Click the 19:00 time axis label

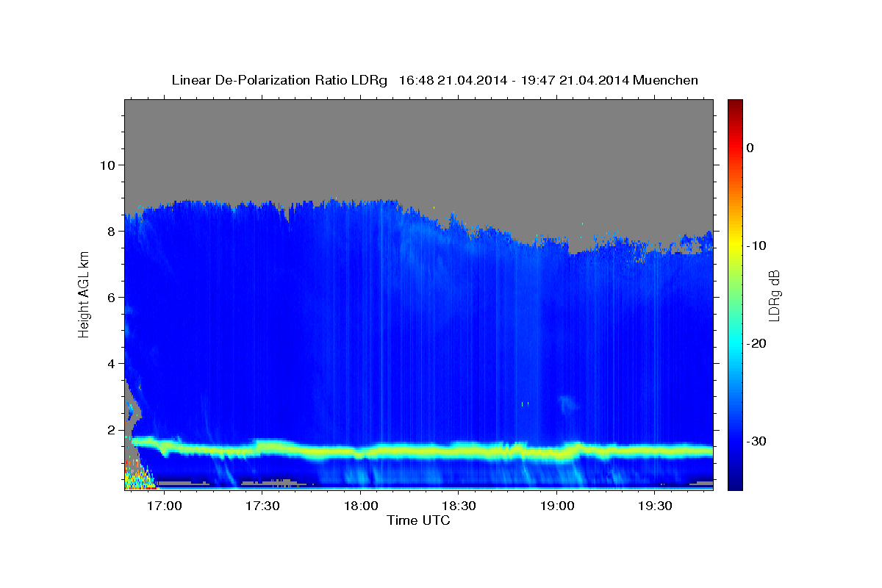(556, 506)
